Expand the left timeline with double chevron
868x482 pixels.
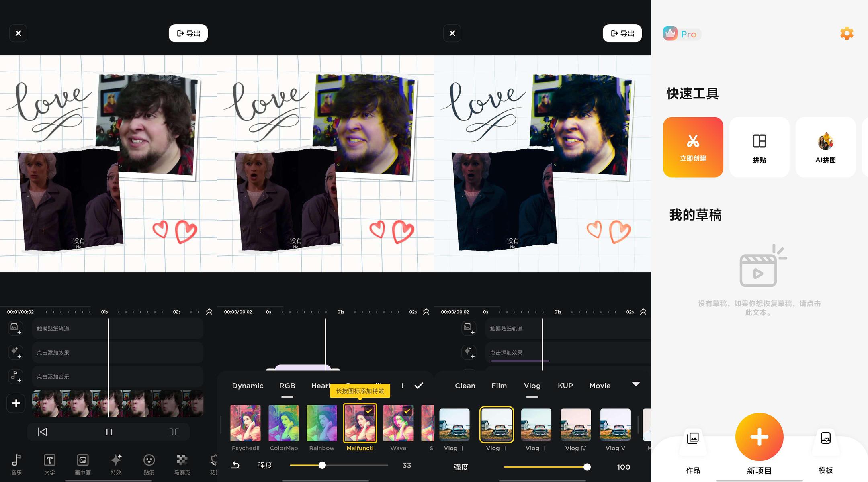pyautogui.click(x=209, y=312)
